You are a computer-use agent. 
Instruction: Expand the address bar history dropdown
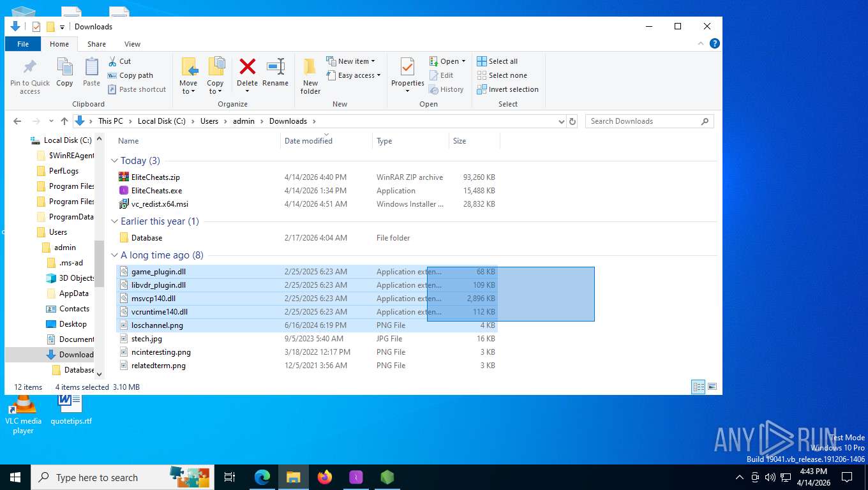[561, 121]
